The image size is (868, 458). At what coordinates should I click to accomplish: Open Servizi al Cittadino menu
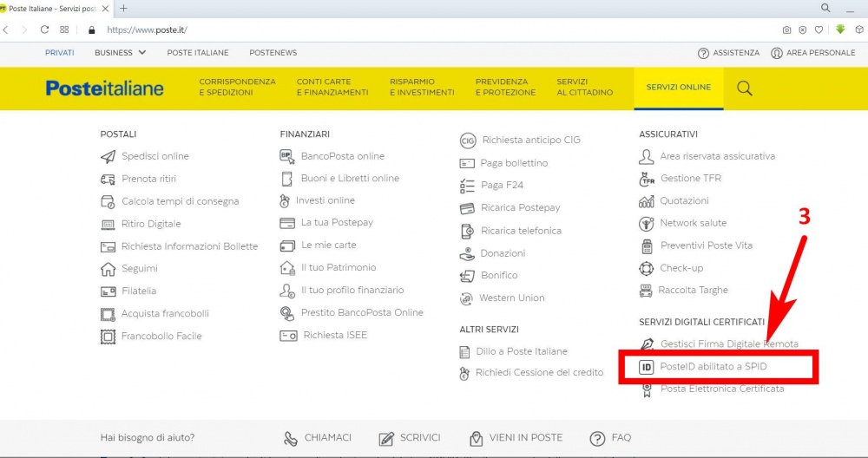point(584,87)
